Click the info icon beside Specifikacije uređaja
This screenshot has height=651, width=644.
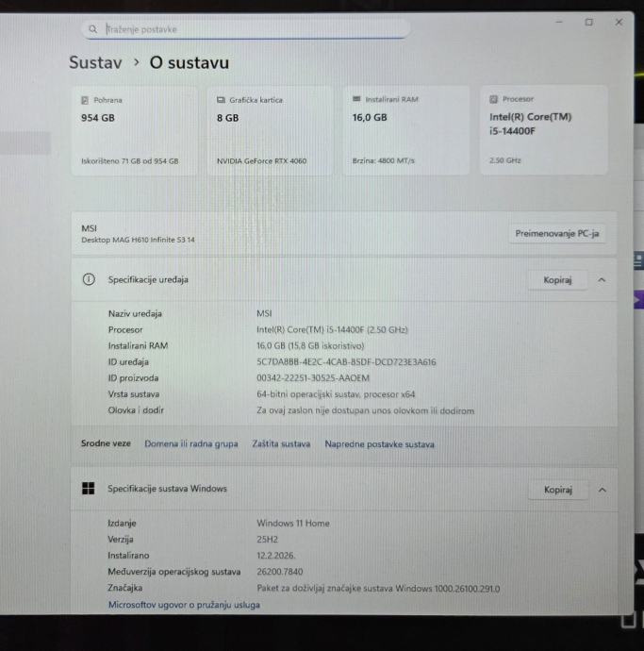[x=89, y=279]
